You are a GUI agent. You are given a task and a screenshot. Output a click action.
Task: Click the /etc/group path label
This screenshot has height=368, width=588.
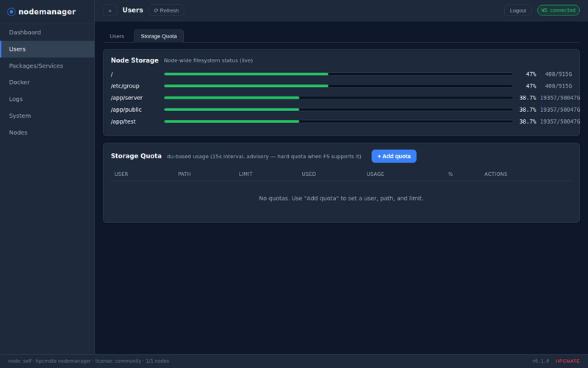(x=125, y=86)
